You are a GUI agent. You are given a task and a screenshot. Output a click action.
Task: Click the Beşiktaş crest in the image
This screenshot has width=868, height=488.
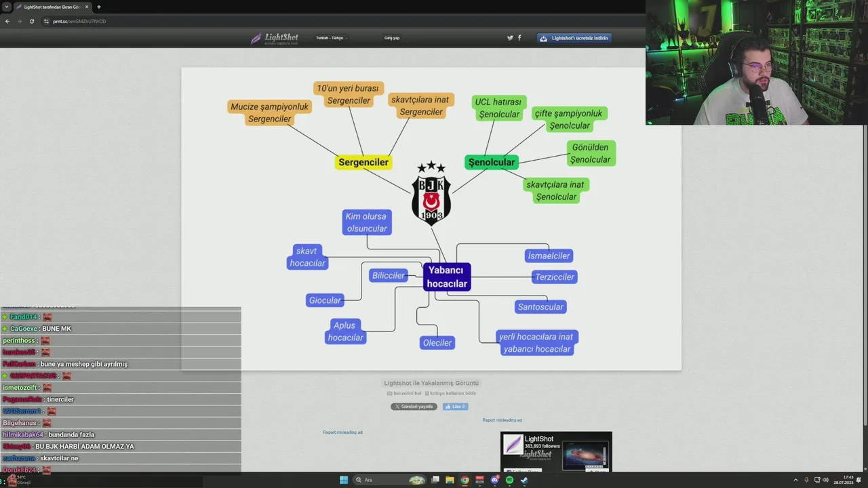tap(431, 193)
